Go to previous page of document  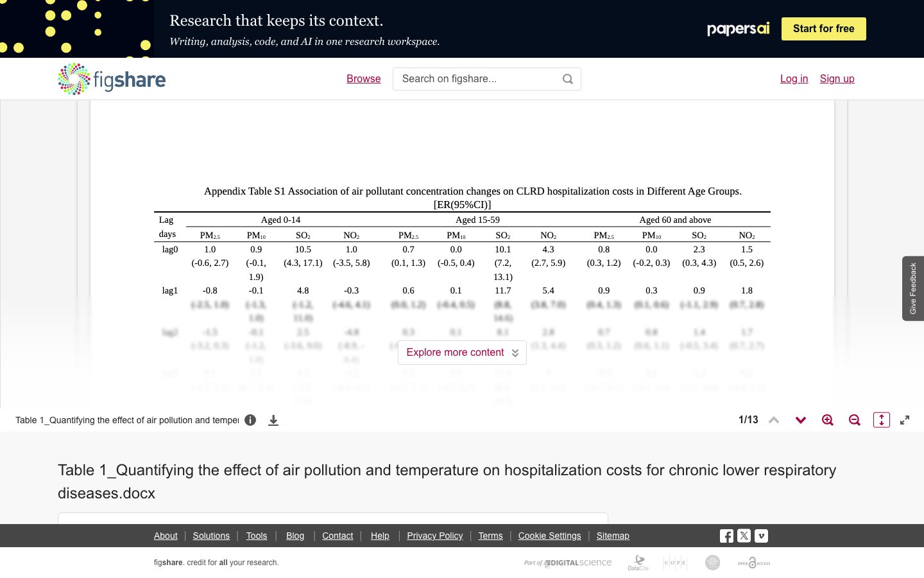click(x=774, y=420)
